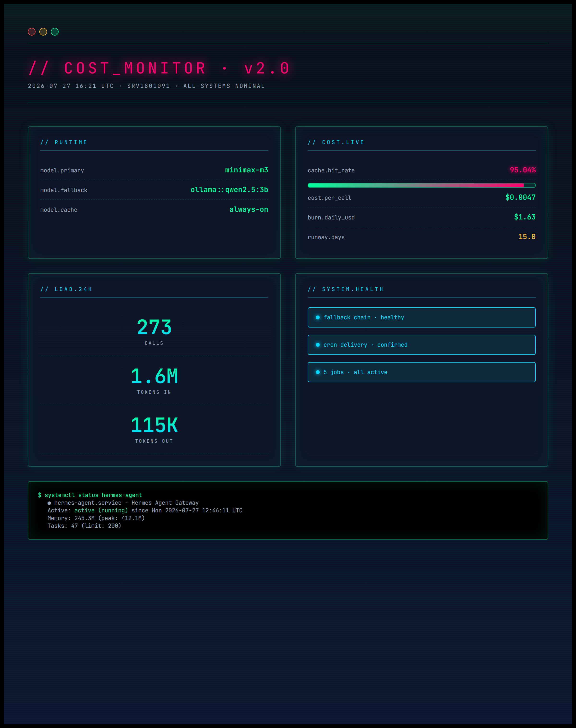Click the Memory: 245.3M terminal line
The width and height of the screenshot is (576, 728).
(96, 518)
